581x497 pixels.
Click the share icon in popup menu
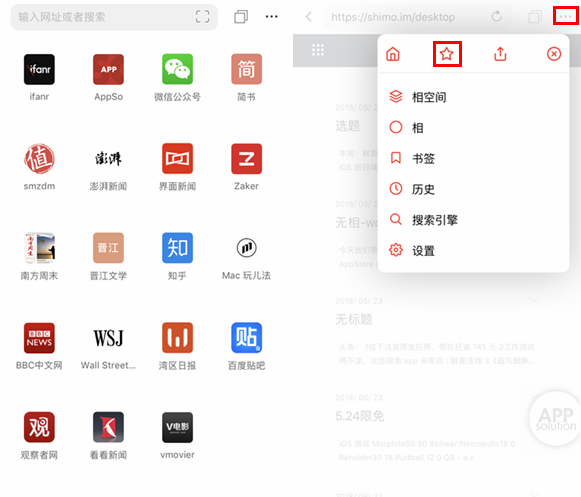pos(500,54)
